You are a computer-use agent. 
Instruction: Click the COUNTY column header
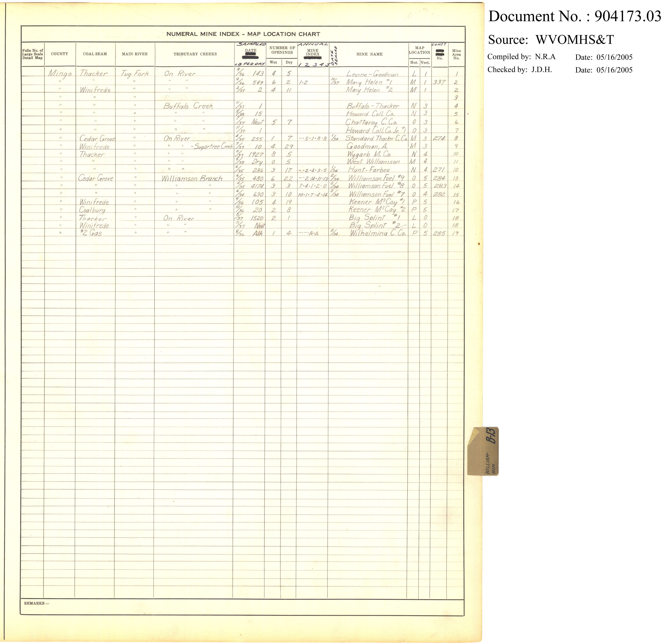click(x=59, y=54)
